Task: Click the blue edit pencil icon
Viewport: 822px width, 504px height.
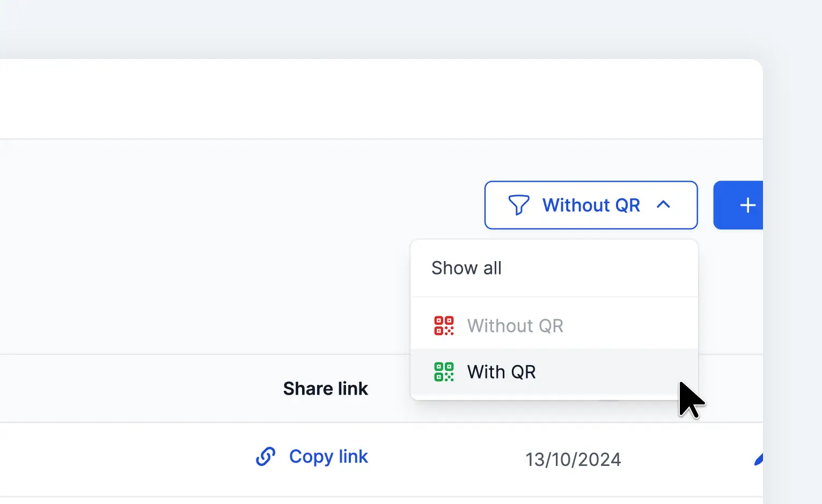Action: click(x=758, y=459)
